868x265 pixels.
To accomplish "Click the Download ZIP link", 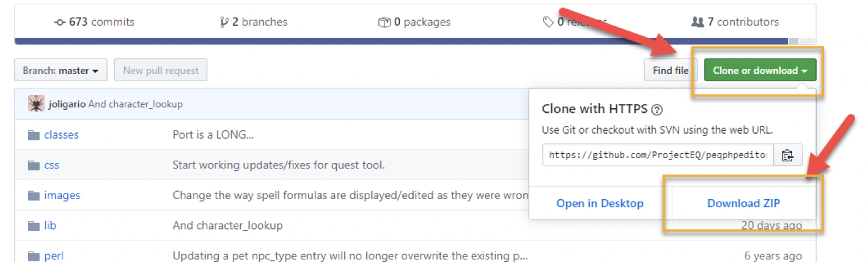I will tap(743, 203).
